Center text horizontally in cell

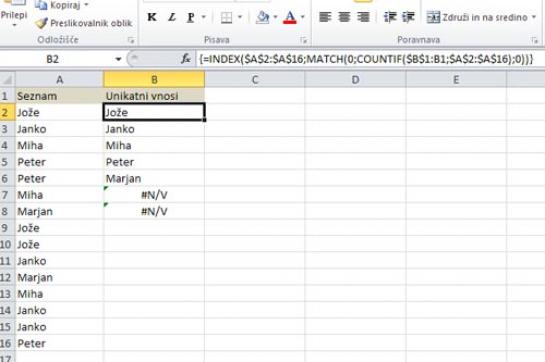(x=344, y=17)
